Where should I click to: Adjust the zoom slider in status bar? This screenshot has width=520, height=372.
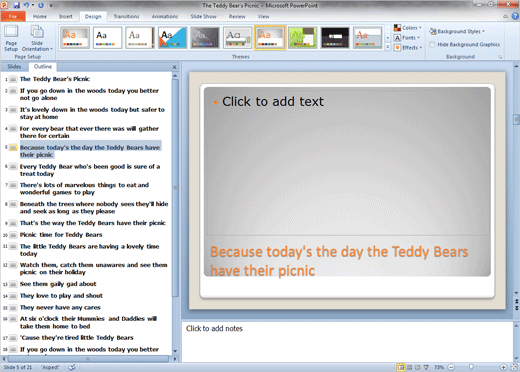coord(471,367)
